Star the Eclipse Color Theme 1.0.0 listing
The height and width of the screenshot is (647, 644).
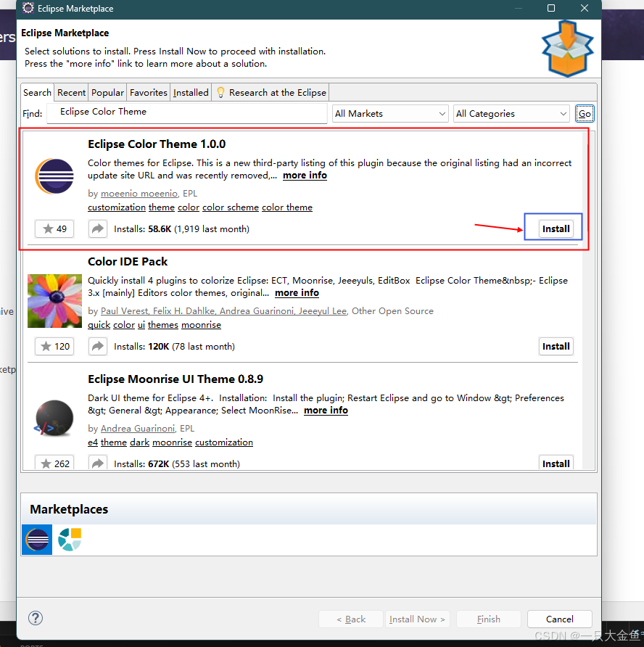54,228
